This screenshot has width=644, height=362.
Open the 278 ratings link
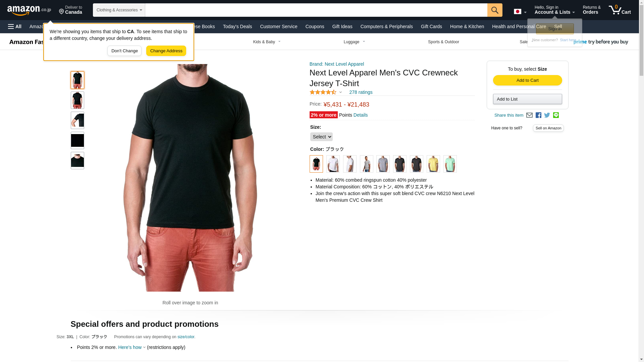[361, 93]
